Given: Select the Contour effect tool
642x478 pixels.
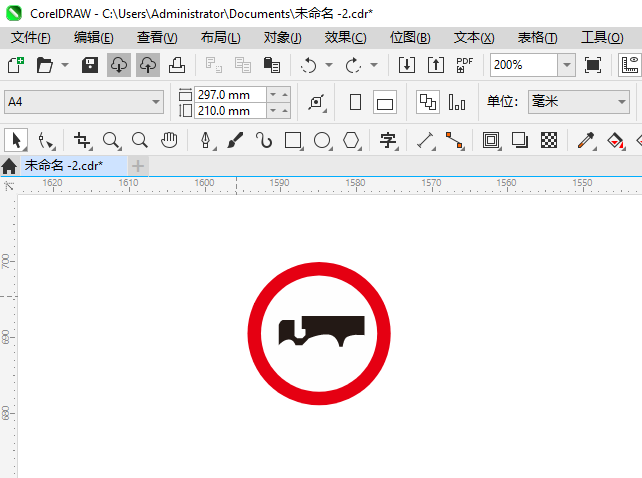Looking at the screenshot, I should pos(491,140).
